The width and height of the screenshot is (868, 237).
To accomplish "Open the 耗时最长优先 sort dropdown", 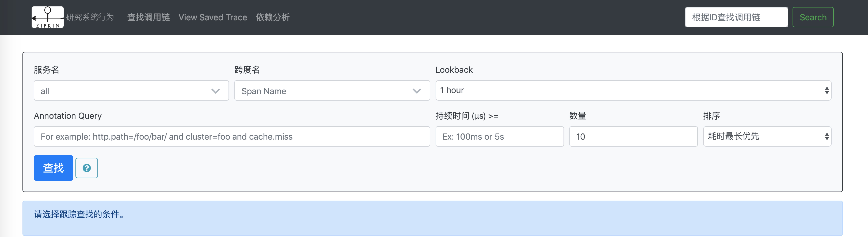I will (762, 136).
